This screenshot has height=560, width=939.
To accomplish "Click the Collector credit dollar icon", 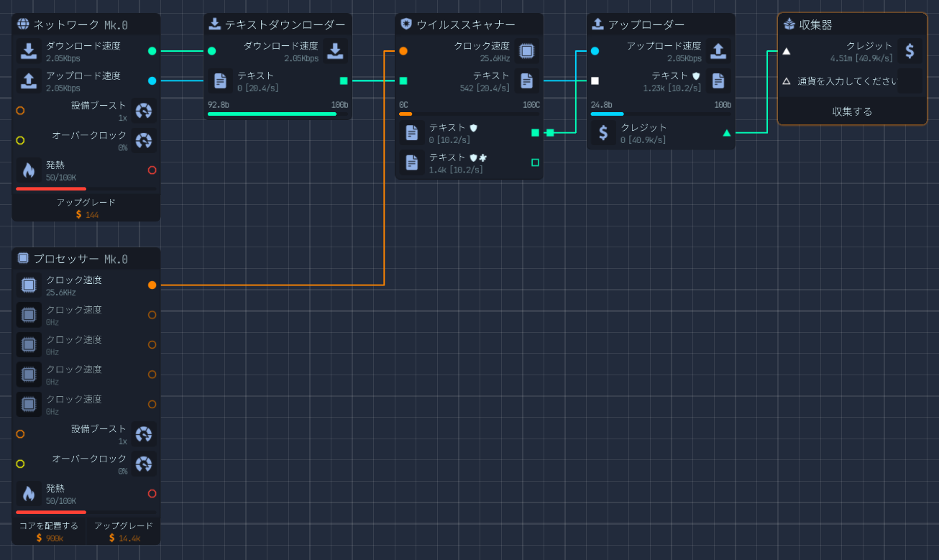I will (910, 51).
